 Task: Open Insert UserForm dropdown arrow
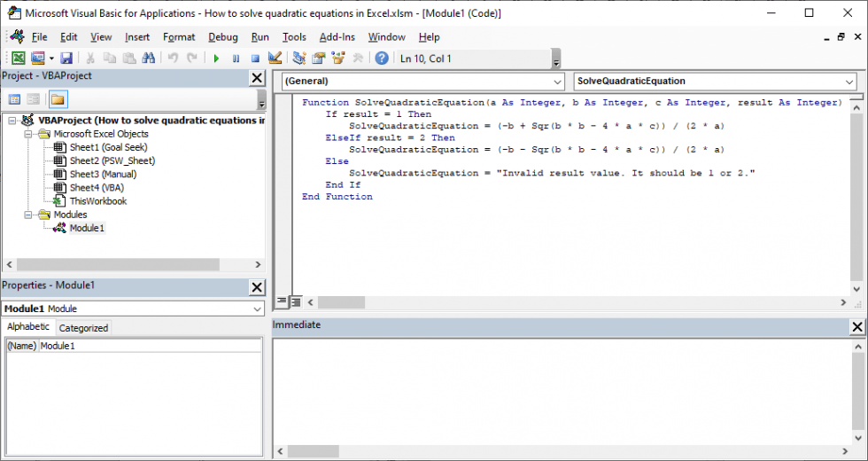tap(51, 59)
